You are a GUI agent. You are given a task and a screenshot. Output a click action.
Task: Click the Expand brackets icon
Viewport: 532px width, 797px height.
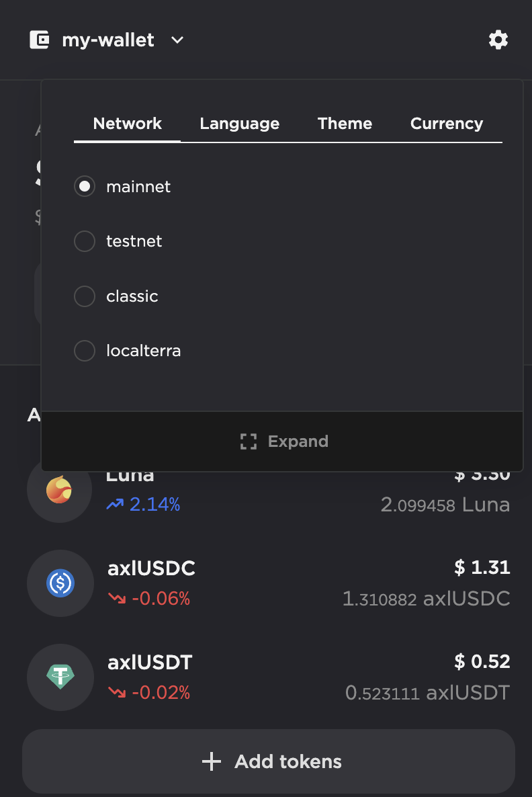(249, 442)
